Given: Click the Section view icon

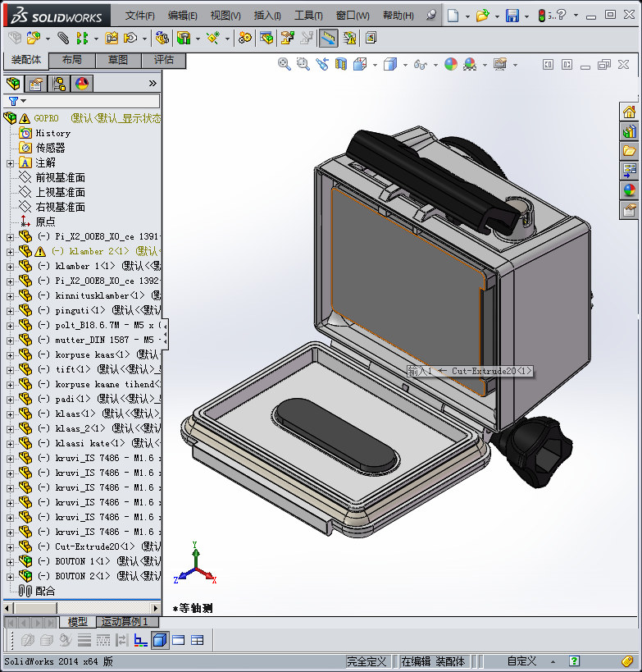Looking at the screenshot, I should pos(341,64).
